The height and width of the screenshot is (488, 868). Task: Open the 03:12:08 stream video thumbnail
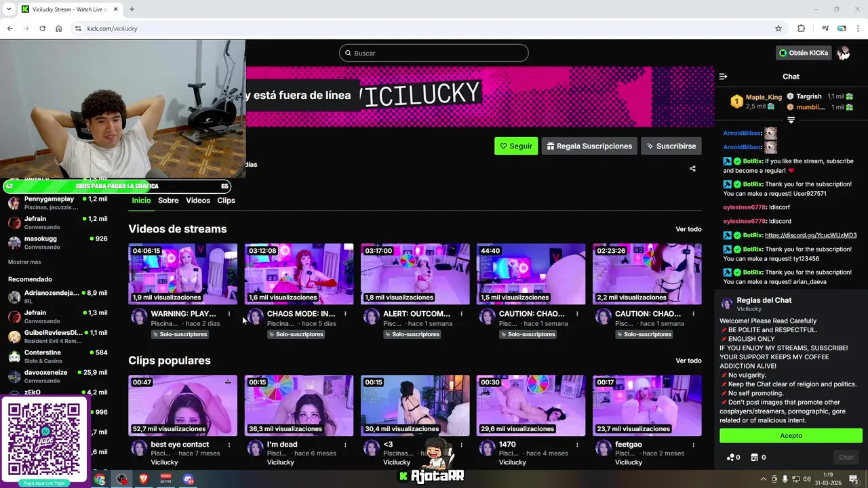[x=299, y=274]
